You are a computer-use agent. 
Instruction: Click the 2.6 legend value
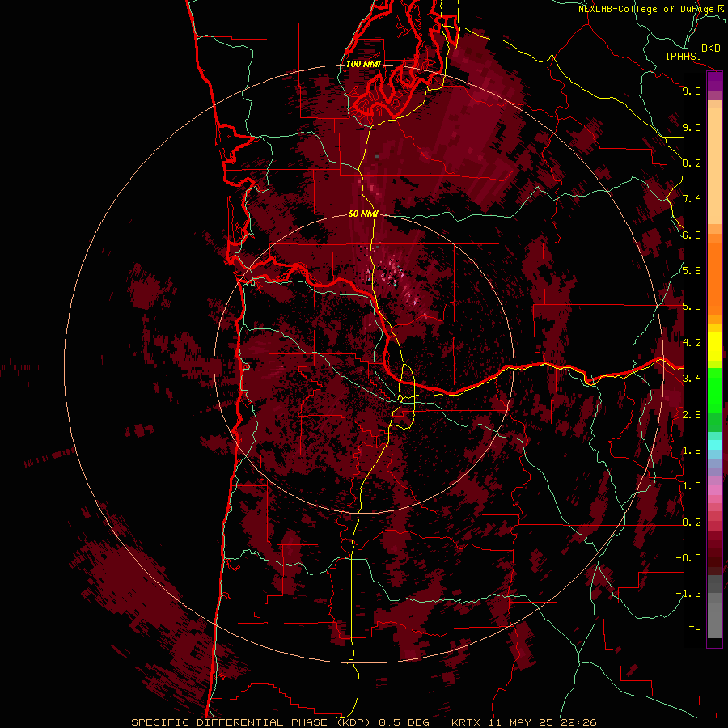pyautogui.click(x=692, y=415)
